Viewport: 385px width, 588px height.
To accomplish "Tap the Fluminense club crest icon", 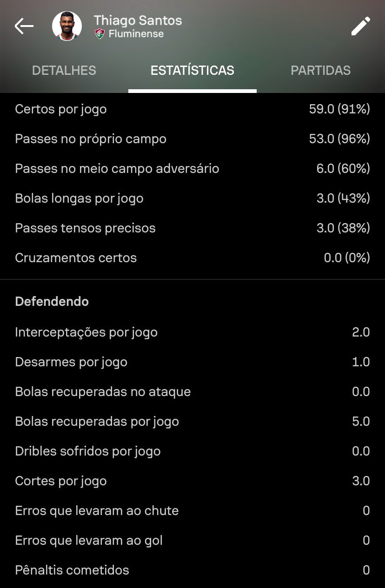I will (100, 34).
